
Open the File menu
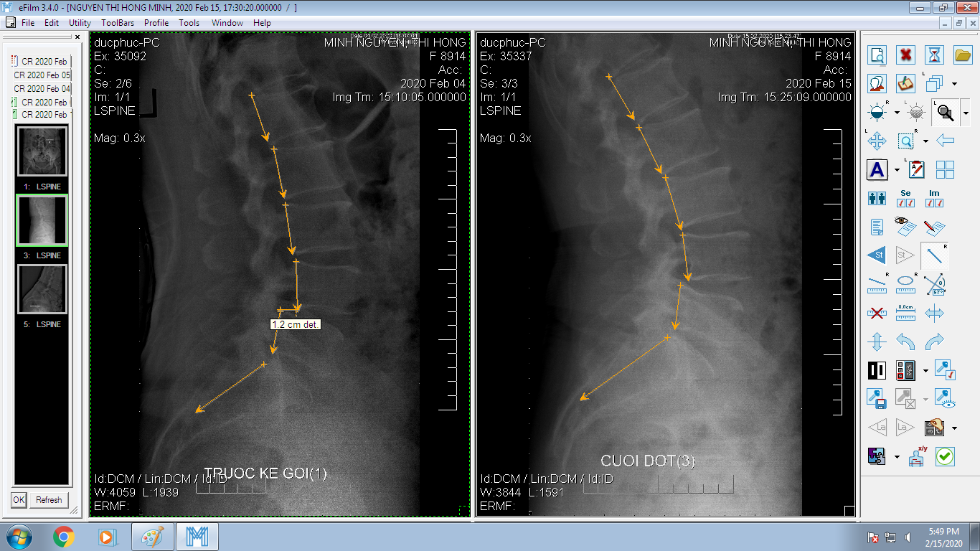point(28,22)
